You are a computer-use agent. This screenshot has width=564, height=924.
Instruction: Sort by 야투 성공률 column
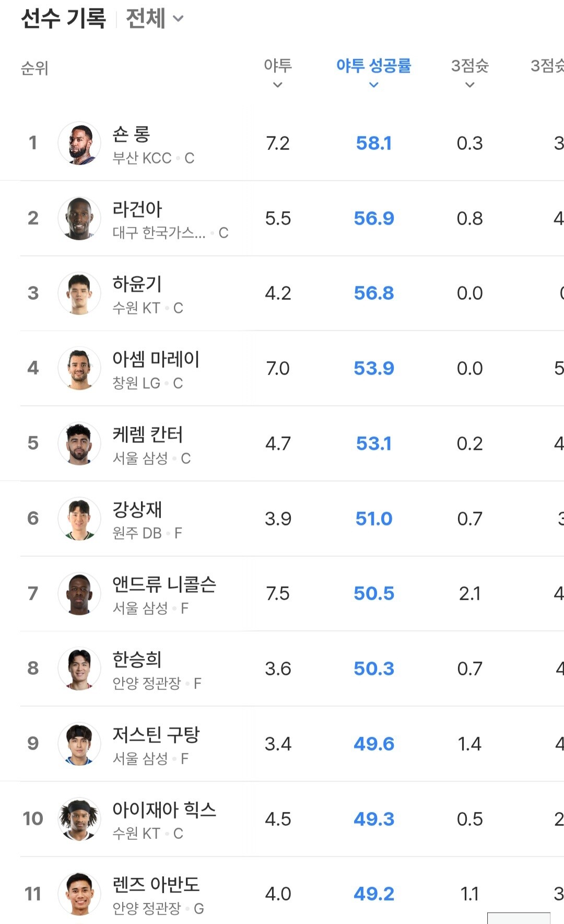coord(373,72)
